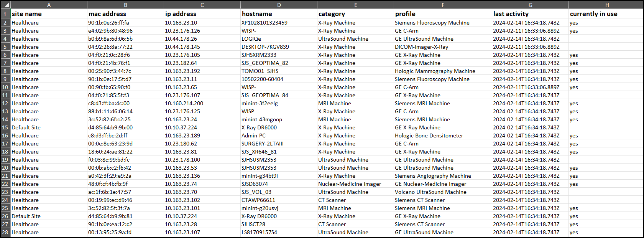Select mac address f0:03:8c:99:bd:fc
Image resolution: width=644 pixels, height=238 pixels.
tap(126, 160)
